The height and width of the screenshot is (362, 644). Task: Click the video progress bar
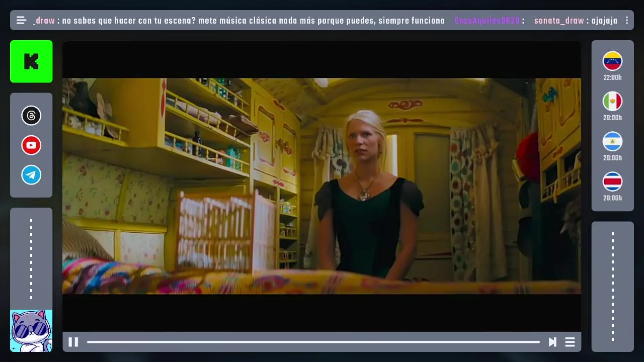[313, 342]
